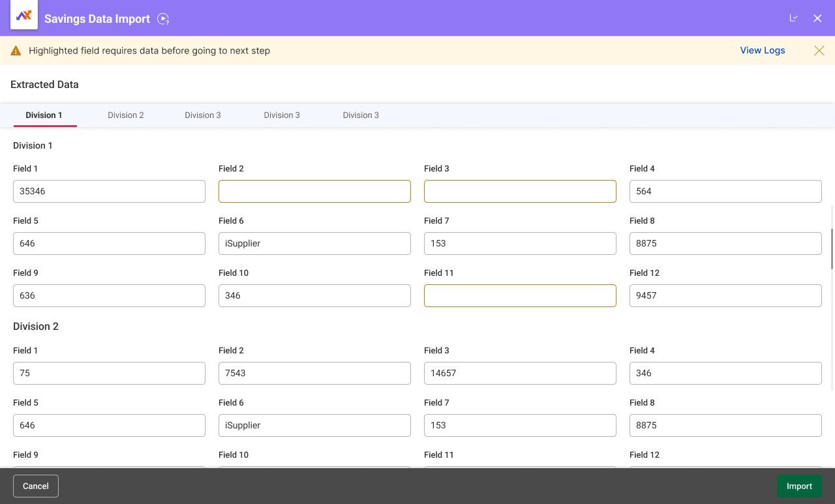
Task: Click the Division 1 section heading below the tabs
Action: point(33,145)
